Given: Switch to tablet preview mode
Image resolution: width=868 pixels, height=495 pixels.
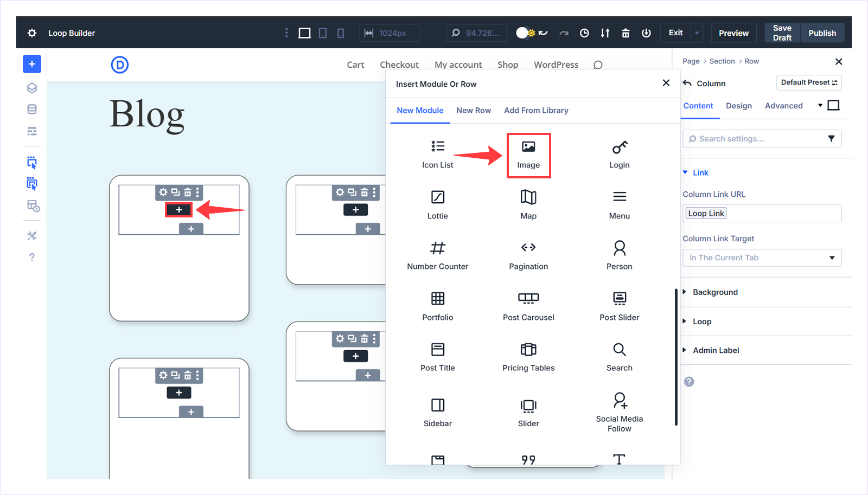Looking at the screenshot, I should coord(323,33).
